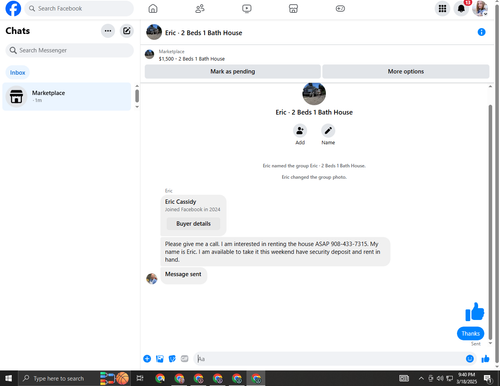Viewport: 500px width, 386px height.
Task: Open the Watch video icon
Action: pyautogui.click(x=247, y=9)
